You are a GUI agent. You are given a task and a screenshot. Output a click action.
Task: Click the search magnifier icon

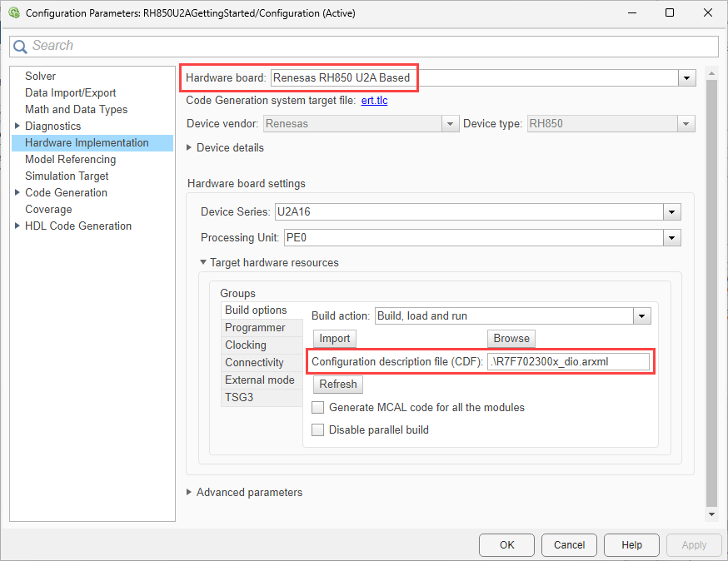tap(21, 46)
